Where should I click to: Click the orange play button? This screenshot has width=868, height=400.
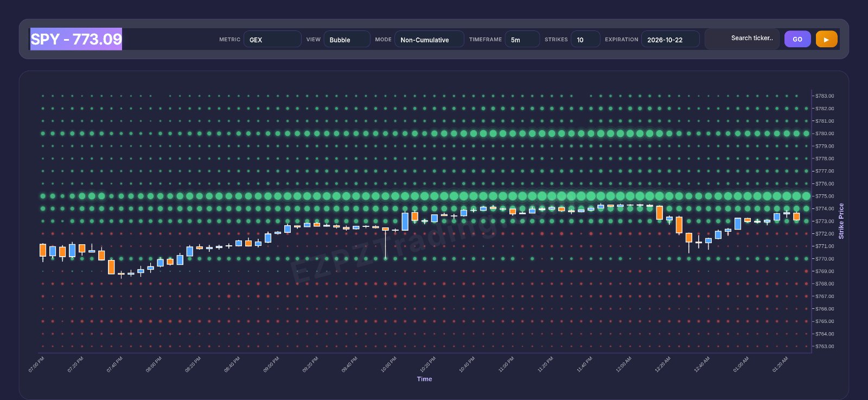coord(826,39)
